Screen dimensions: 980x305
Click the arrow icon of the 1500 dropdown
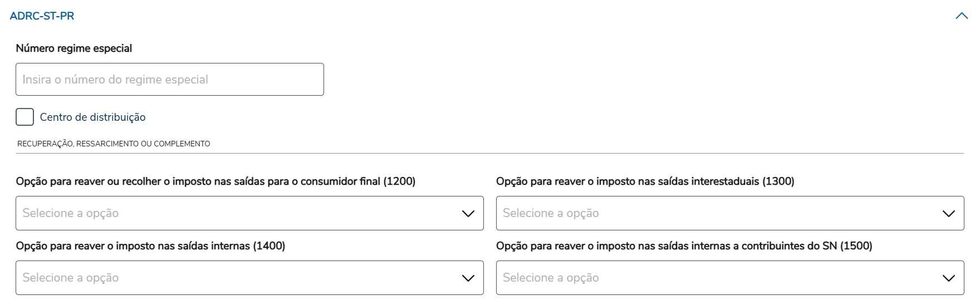(x=949, y=278)
